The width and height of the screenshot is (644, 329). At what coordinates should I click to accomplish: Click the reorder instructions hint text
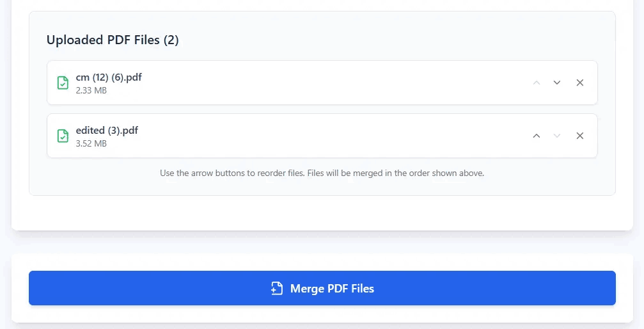(322, 173)
